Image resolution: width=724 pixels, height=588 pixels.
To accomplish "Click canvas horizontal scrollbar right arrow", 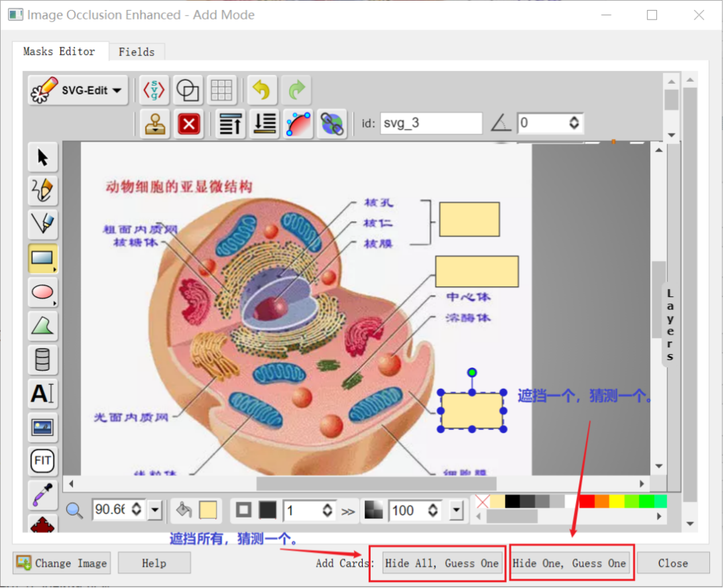I will click(642, 483).
